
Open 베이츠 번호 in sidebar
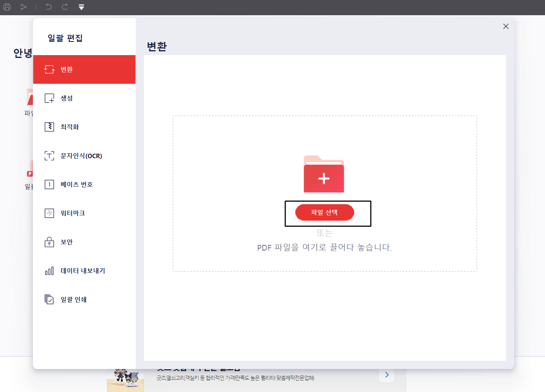[84, 184]
